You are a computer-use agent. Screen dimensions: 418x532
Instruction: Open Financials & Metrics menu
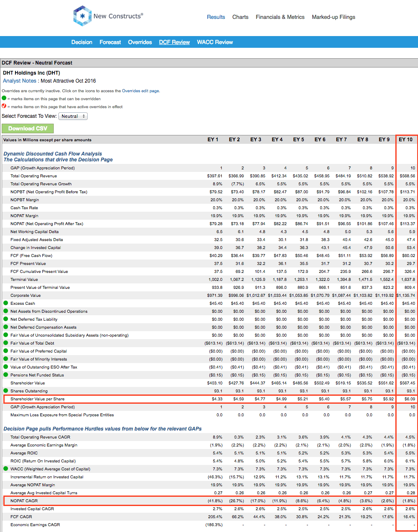280,17
